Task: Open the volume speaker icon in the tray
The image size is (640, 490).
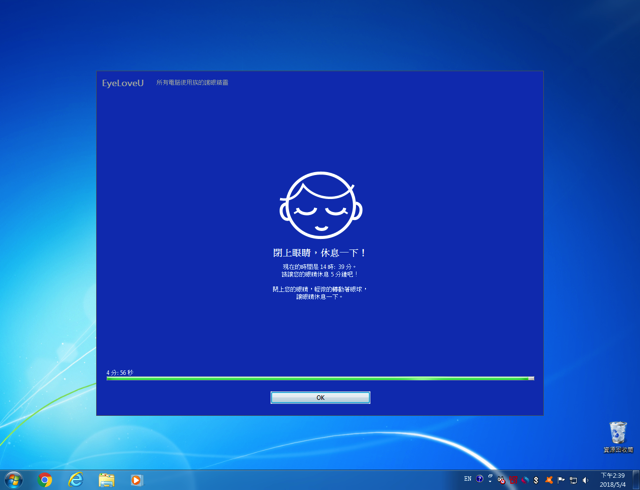Action: tap(586, 480)
